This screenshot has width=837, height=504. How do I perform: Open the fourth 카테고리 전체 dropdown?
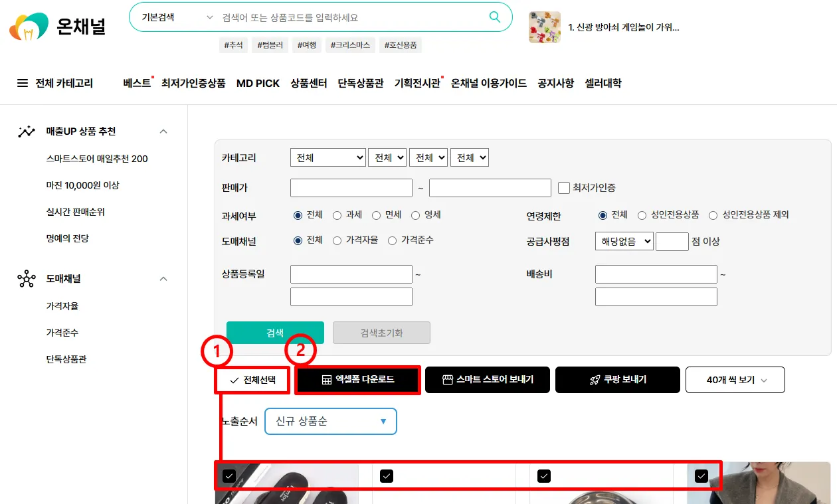coord(470,157)
